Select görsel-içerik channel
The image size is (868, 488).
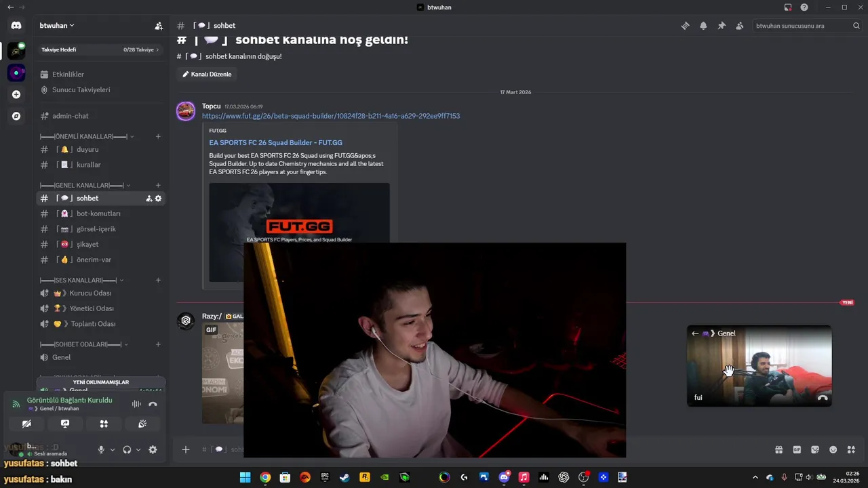(x=100, y=229)
